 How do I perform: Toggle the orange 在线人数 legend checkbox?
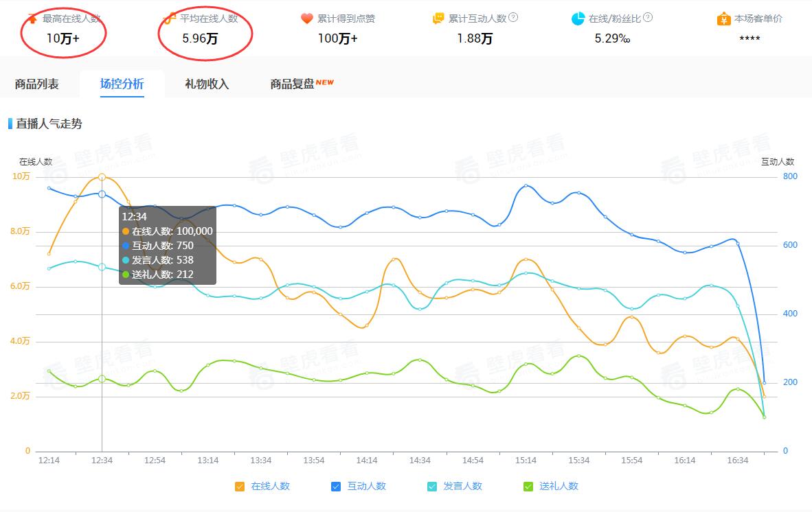pyautogui.click(x=239, y=486)
